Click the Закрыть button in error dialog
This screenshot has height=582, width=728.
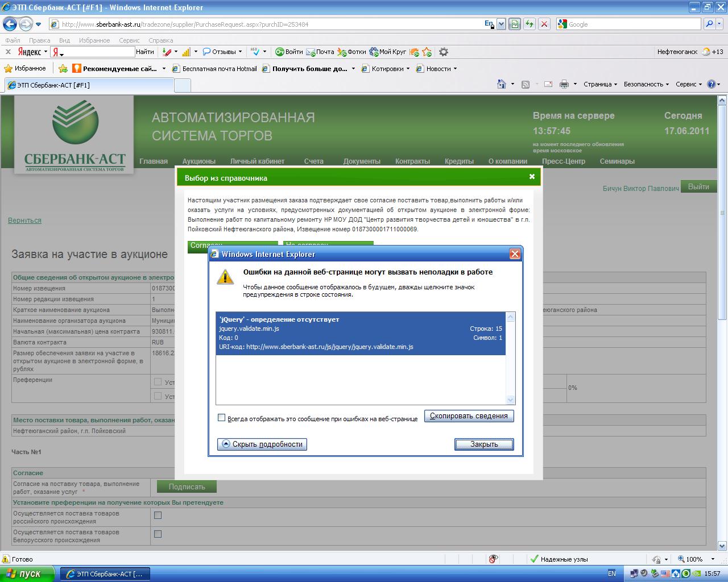pyautogui.click(x=484, y=444)
